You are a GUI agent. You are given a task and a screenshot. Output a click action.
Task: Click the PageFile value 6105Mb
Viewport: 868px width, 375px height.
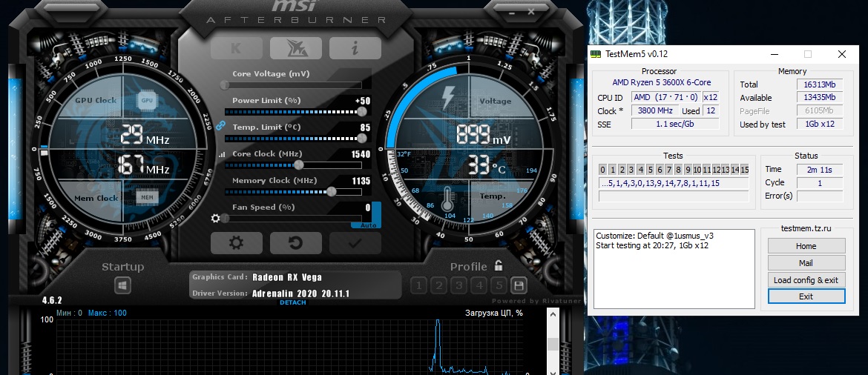(820, 111)
